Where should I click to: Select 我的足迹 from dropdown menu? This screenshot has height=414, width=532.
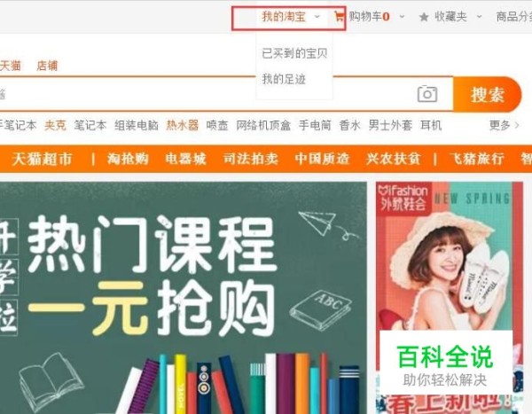(284, 79)
